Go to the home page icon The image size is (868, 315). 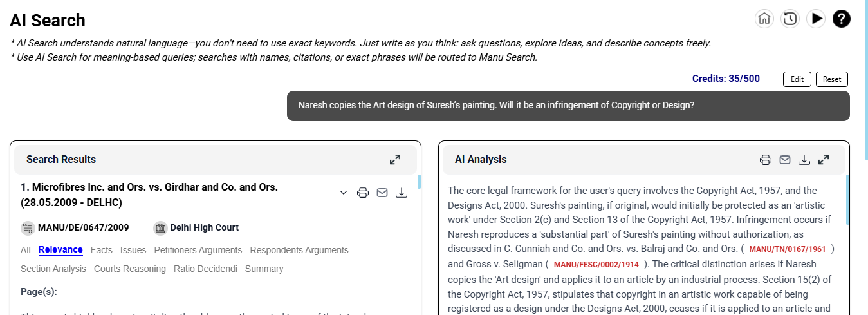click(x=764, y=19)
